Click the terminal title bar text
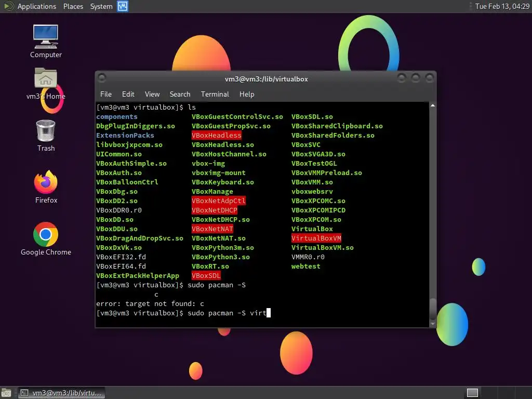Screen dimensions: 532x399 pos(267,79)
